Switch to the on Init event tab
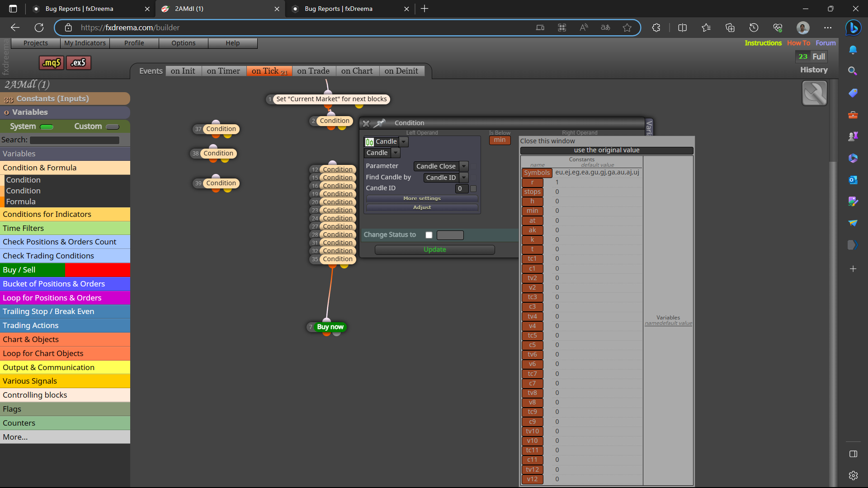The image size is (868, 488). pos(183,71)
